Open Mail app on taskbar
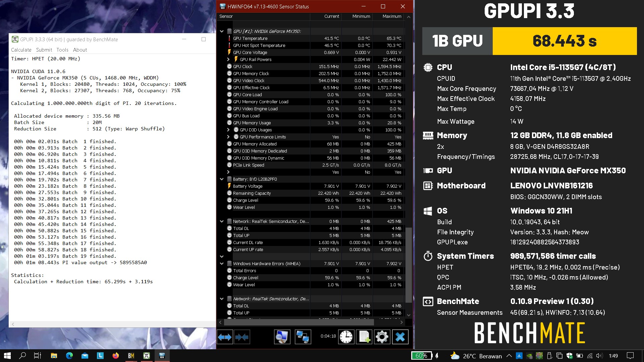The width and height of the screenshot is (644, 362). [x=85, y=356]
